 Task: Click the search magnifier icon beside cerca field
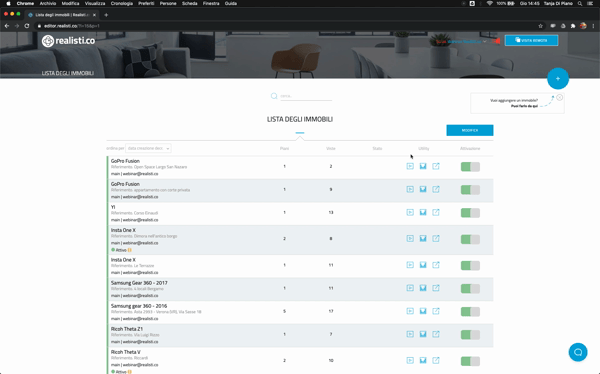pos(274,96)
